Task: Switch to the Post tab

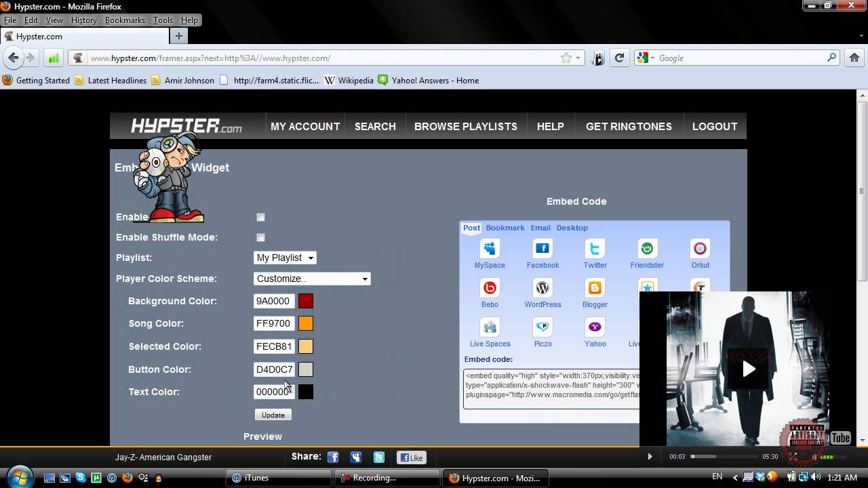Action: pos(471,228)
